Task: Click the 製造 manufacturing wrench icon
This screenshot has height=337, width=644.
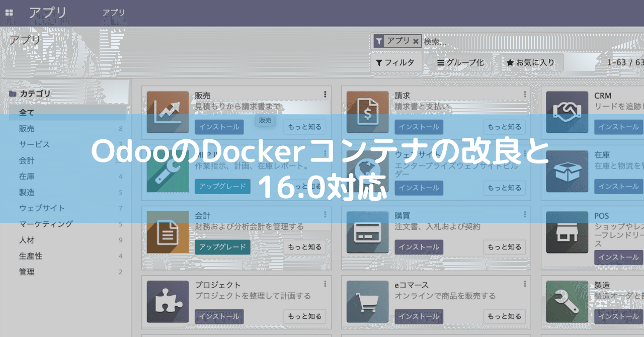Action: [567, 302]
